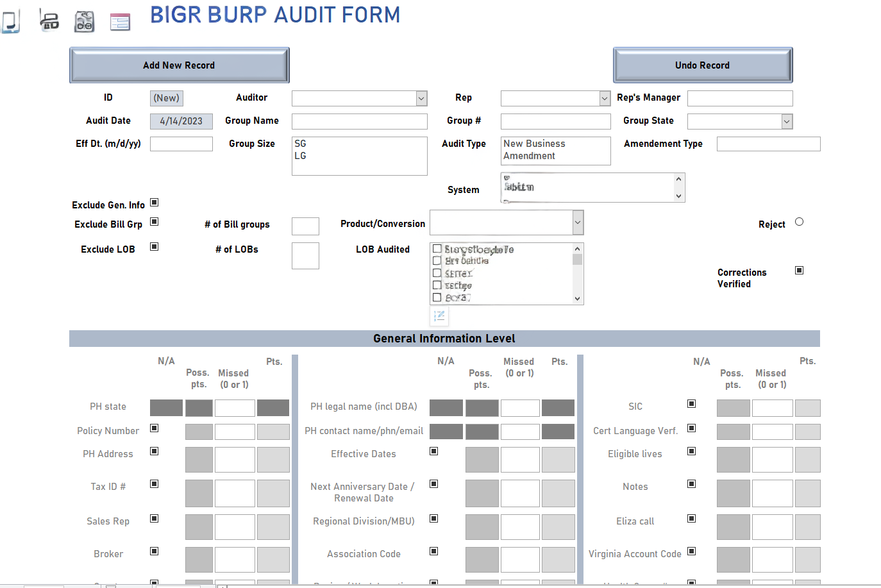
Task: Click the Missed field for PH state
Action: point(235,408)
